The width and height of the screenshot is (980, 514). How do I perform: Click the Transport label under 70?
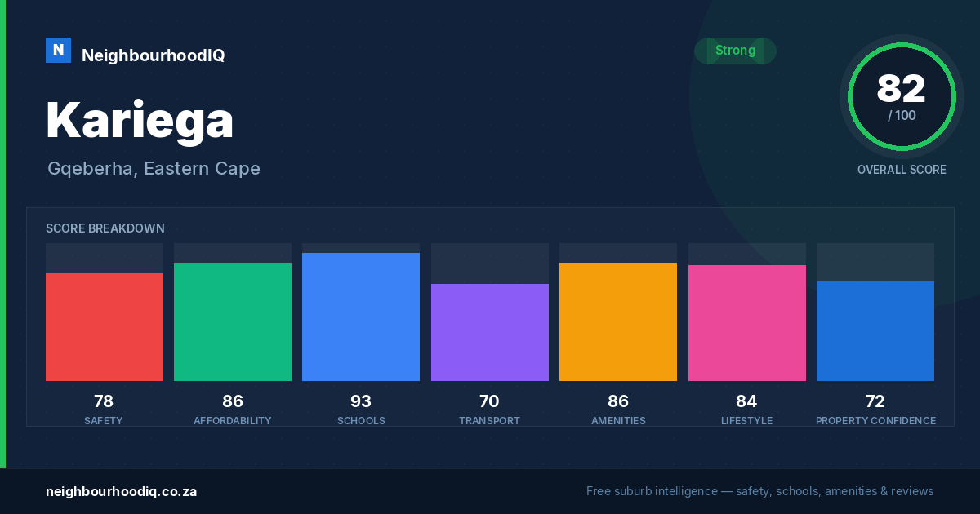(489, 421)
